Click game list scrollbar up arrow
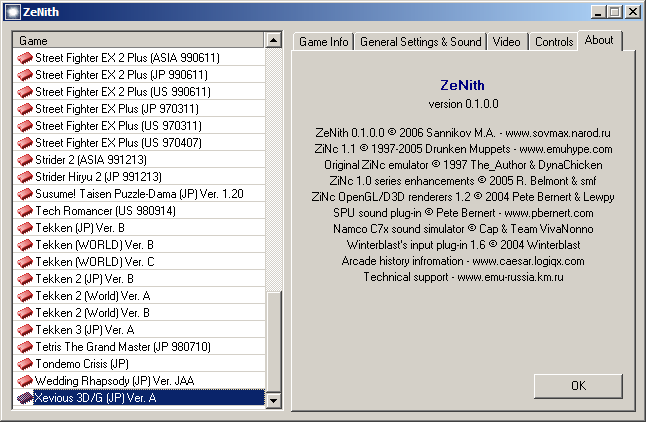Viewport: 646px width, 422px height. 273,40
